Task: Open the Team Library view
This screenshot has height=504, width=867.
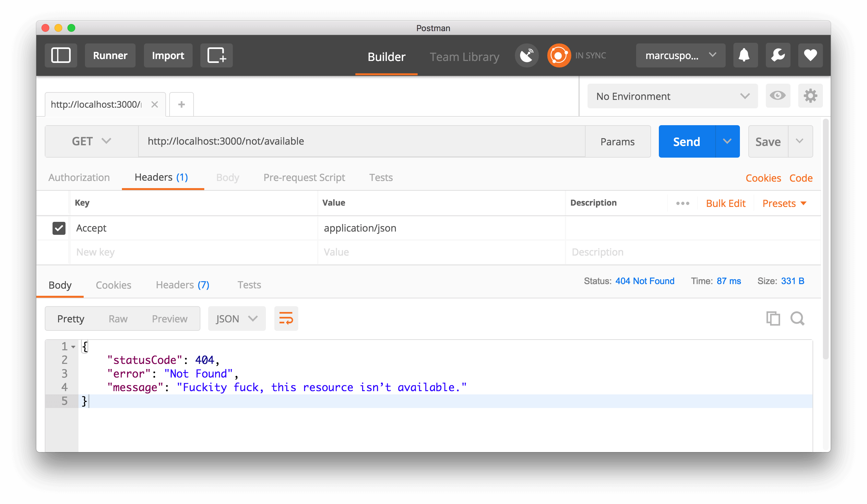Action: coord(464,57)
